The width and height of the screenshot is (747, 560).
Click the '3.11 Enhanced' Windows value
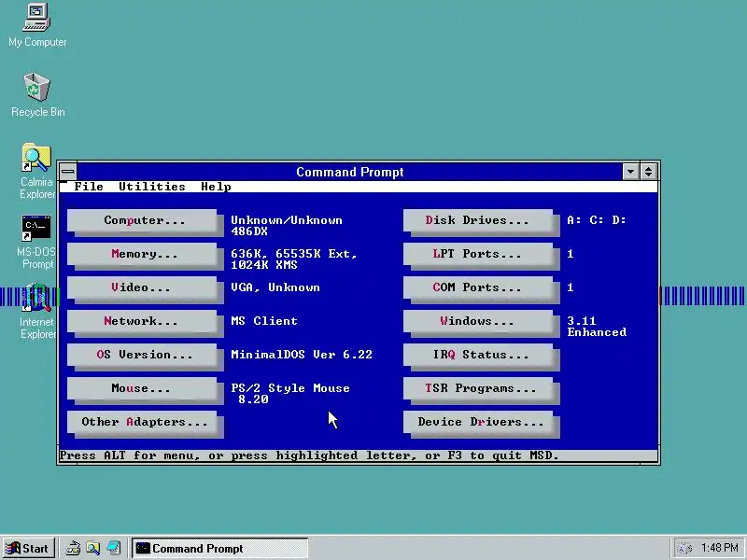[x=597, y=327]
